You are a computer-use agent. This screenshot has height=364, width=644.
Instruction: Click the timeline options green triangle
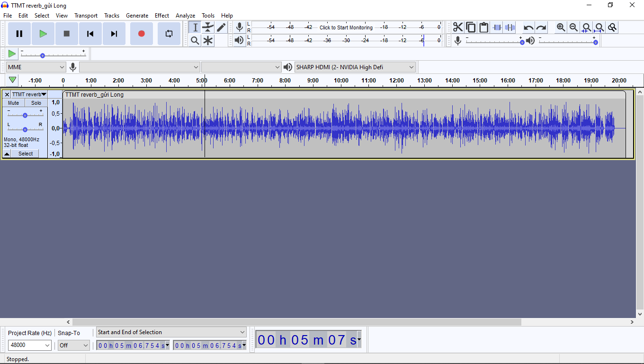(13, 80)
